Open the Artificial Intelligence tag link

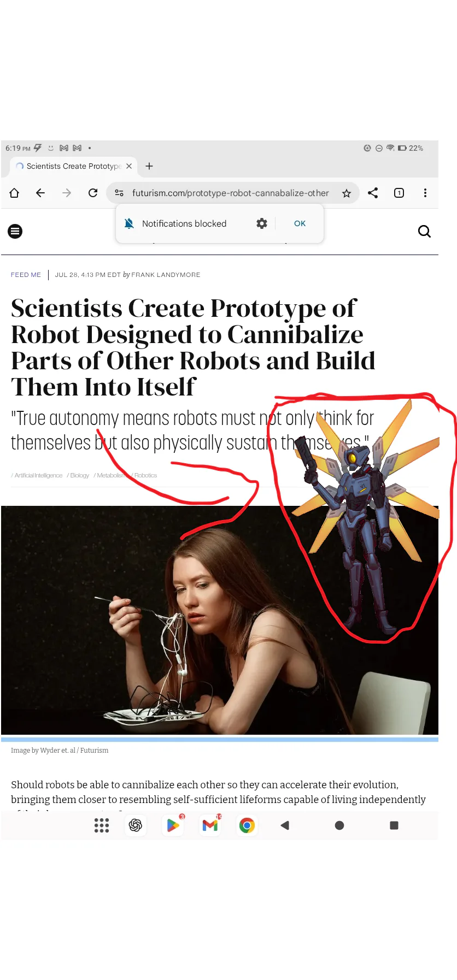37,475
